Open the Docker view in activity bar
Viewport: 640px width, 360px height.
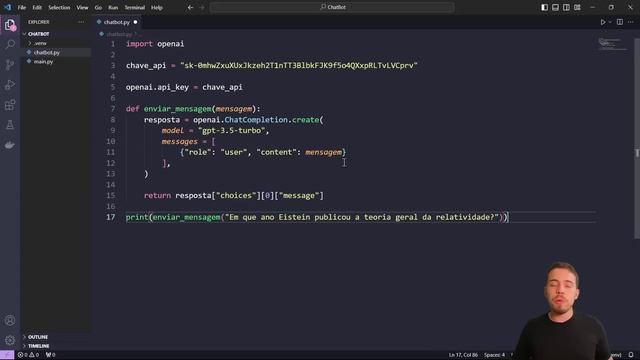10,145
